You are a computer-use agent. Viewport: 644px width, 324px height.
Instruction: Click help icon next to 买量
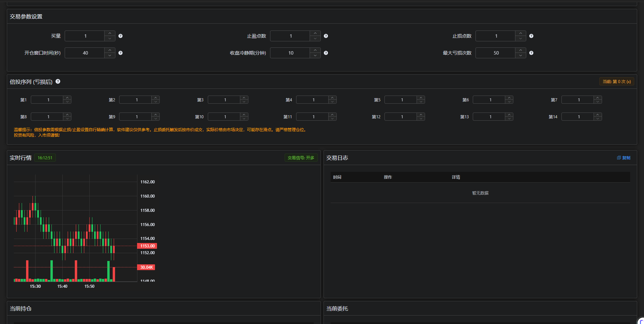(x=120, y=36)
